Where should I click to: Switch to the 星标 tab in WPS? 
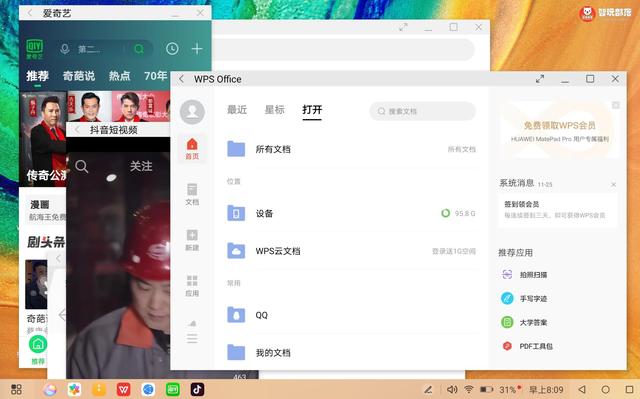pyautogui.click(x=274, y=110)
